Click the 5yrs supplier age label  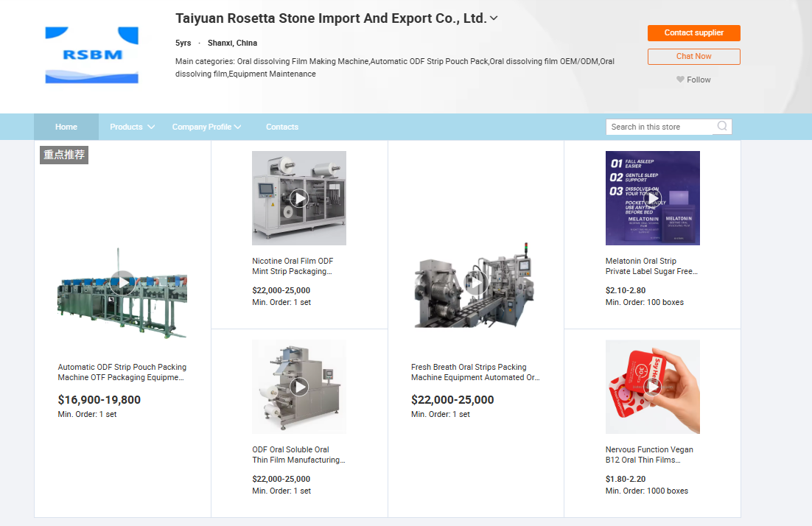(183, 43)
